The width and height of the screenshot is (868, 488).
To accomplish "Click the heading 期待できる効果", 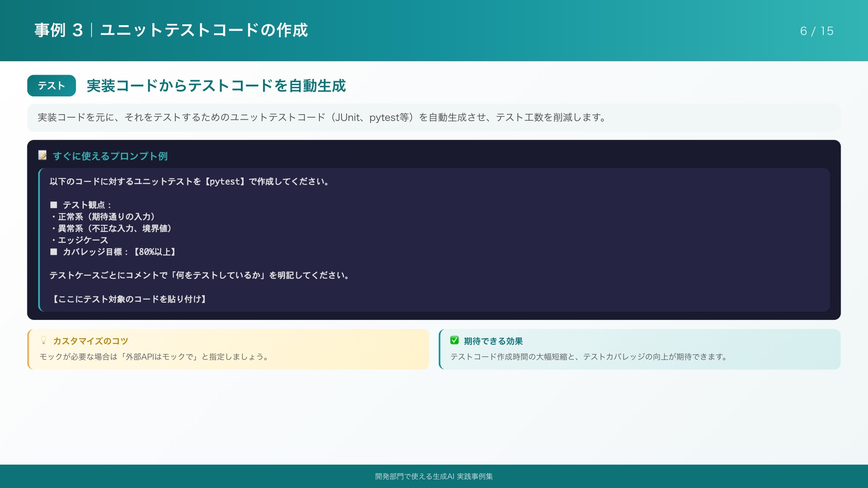I will click(x=493, y=341).
